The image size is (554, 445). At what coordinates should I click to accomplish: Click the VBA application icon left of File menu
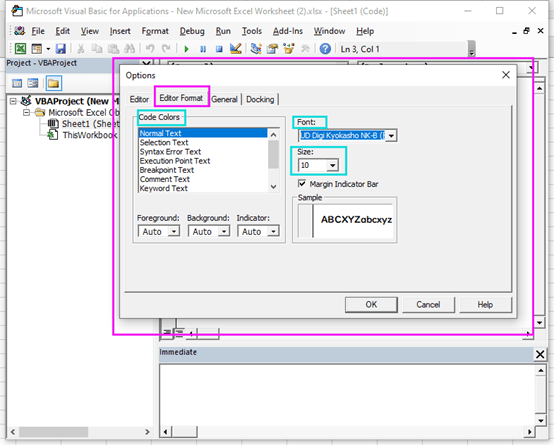click(19, 31)
